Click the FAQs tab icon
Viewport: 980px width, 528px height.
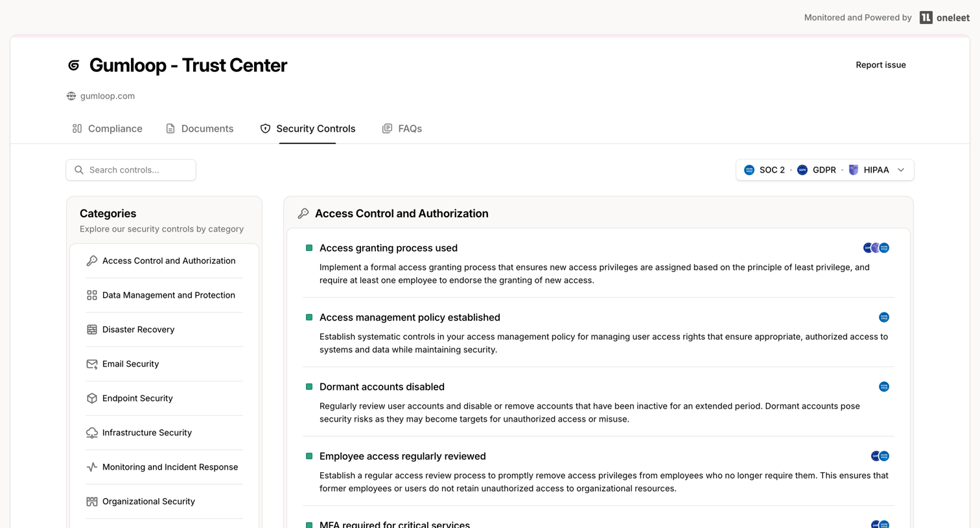[x=387, y=128]
